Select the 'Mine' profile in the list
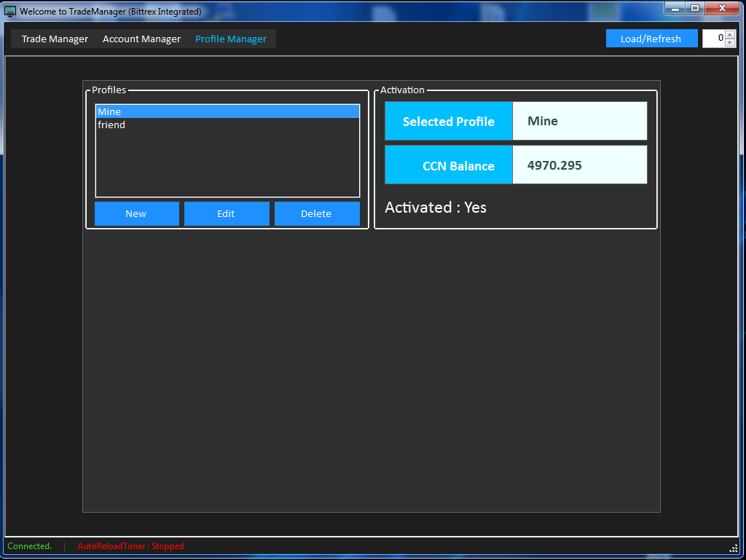The width and height of the screenshot is (746, 560). coord(227,111)
